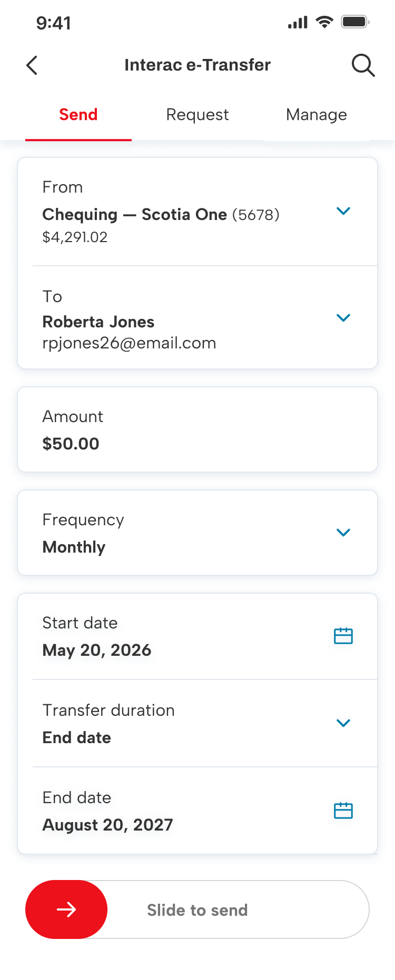Tap the cellular signal bars icon
The width and height of the screenshot is (395, 980).
point(298,23)
